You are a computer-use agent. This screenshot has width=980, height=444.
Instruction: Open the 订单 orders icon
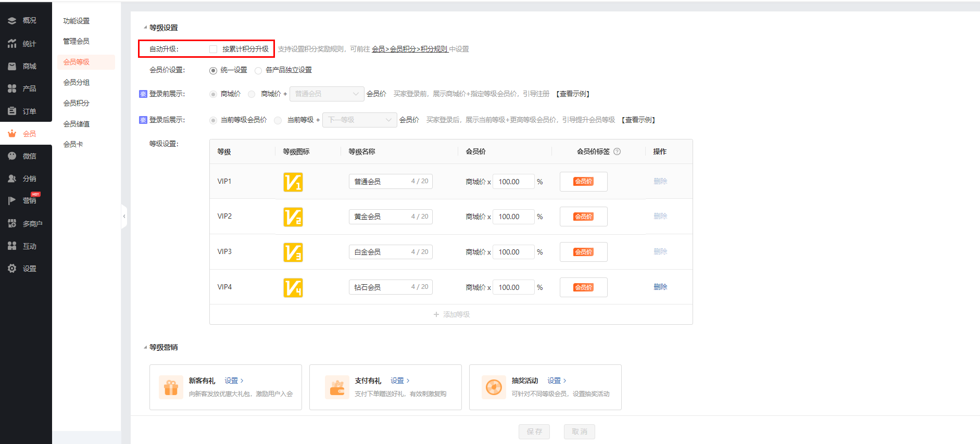pyautogui.click(x=12, y=111)
